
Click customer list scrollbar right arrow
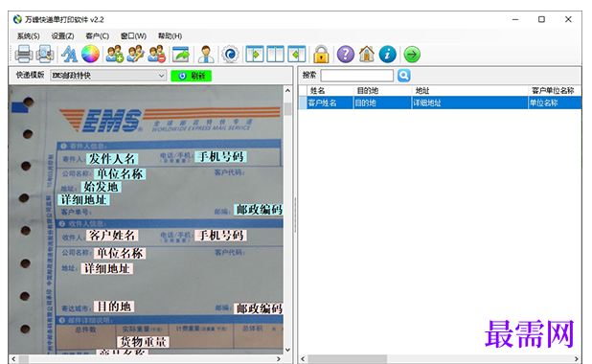click(576, 358)
